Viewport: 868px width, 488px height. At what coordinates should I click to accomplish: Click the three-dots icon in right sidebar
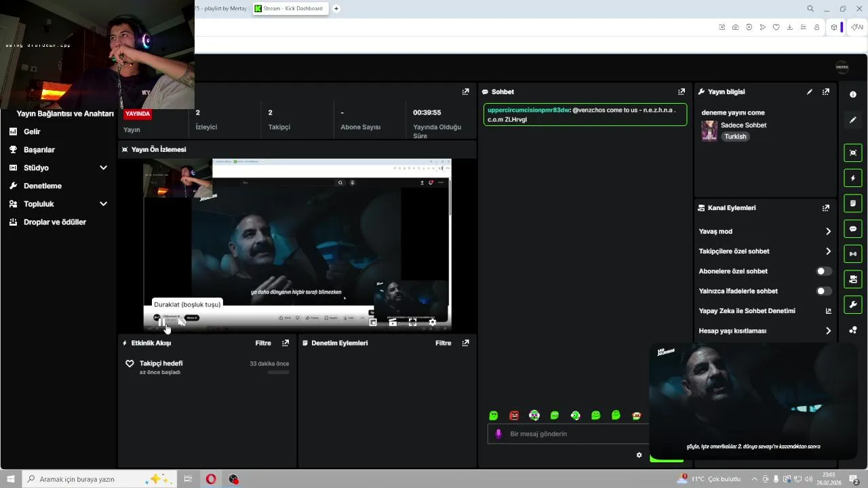(853, 330)
